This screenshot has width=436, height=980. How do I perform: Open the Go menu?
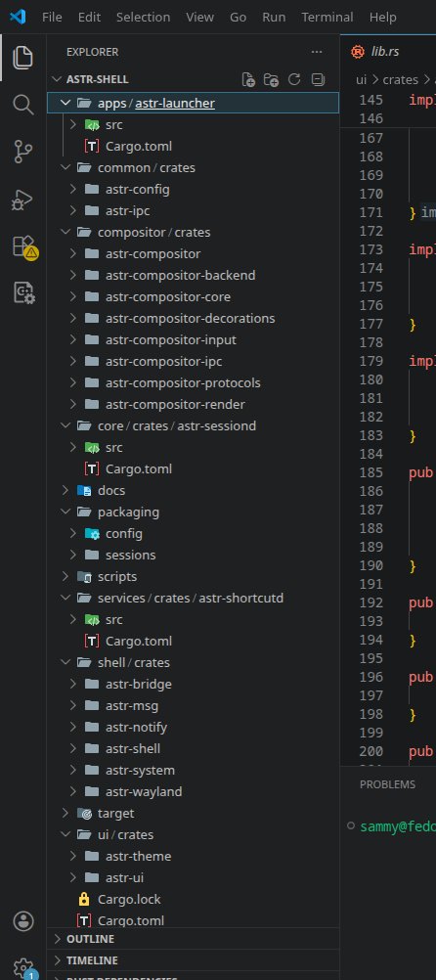238,17
